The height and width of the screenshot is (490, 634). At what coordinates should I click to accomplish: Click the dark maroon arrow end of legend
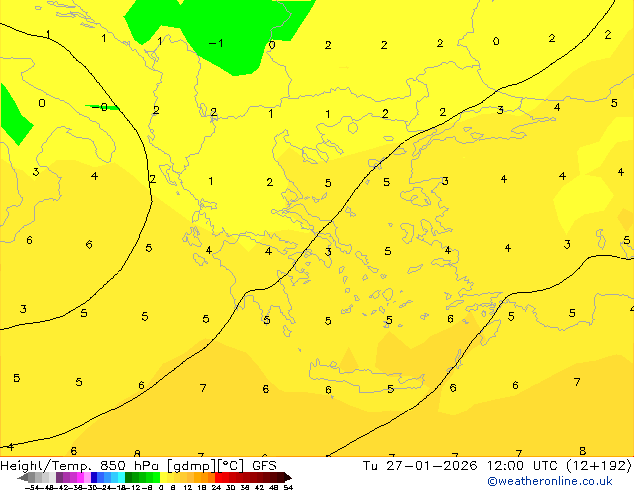pyautogui.click(x=287, y=477)
